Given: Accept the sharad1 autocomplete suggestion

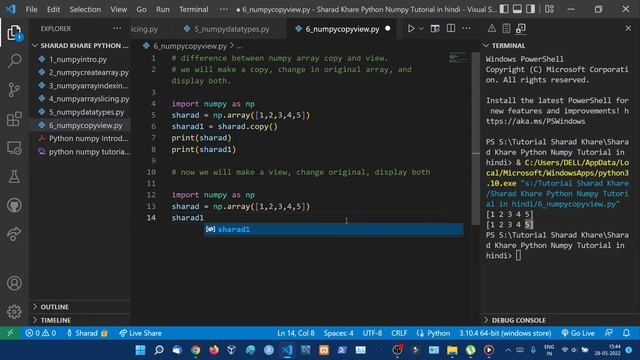Looking at the screenshot, I should [334, 229].
